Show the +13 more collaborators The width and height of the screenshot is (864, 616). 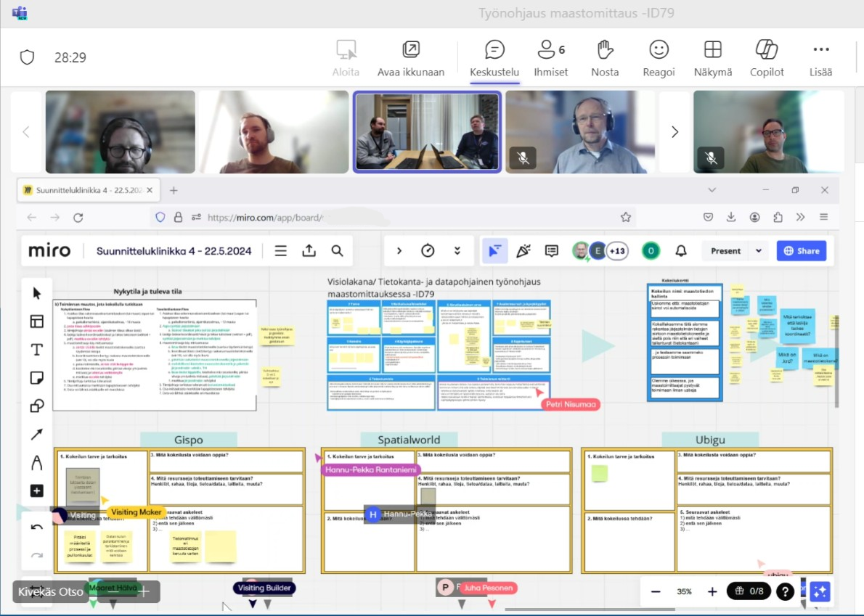point(617,251)
